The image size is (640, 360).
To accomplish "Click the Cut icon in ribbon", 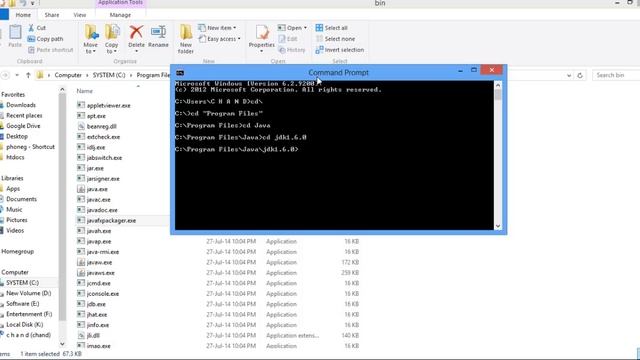I will (x=31, y=28).
